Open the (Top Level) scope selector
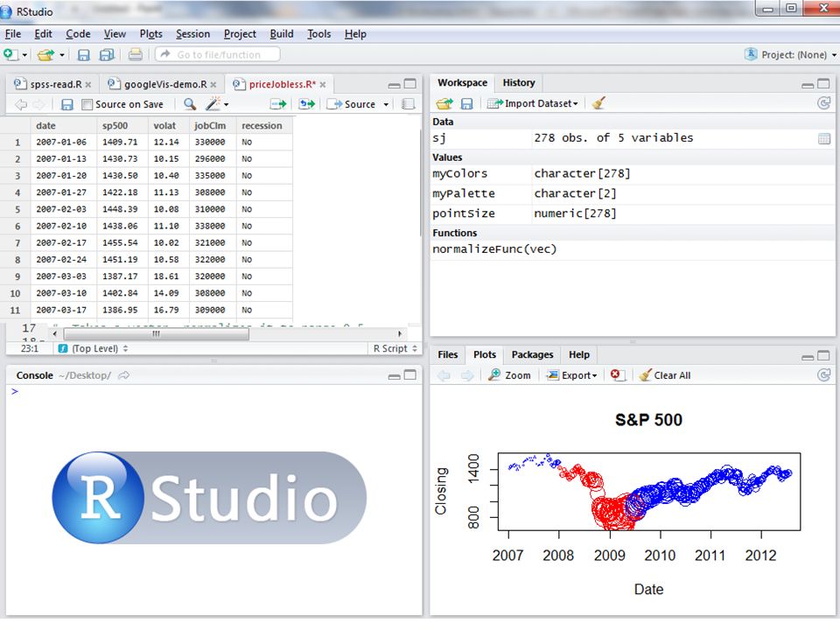Image resolution: width=840 pixels, height=630 pixels. click(x=94, y=348)
